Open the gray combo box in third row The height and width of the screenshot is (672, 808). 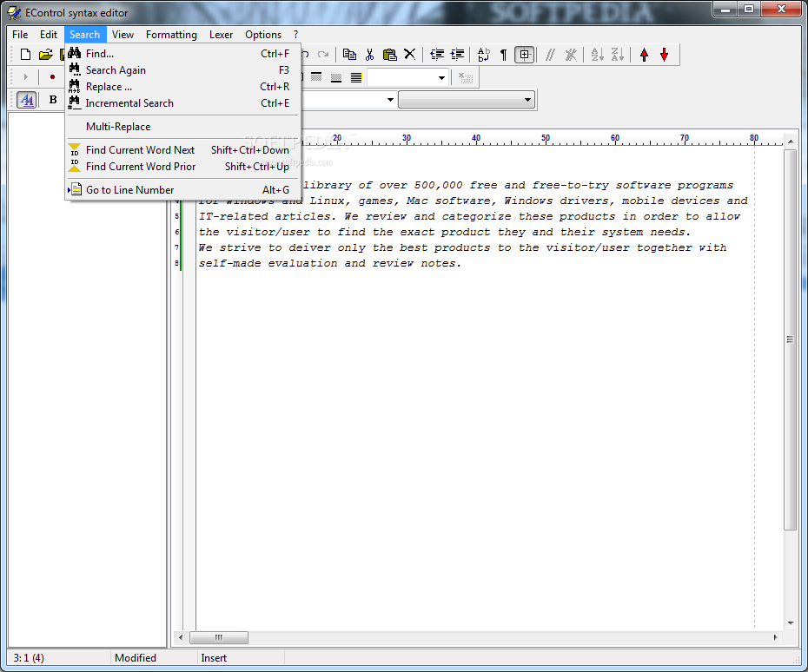pyautogui.click(x=467, y=100)
